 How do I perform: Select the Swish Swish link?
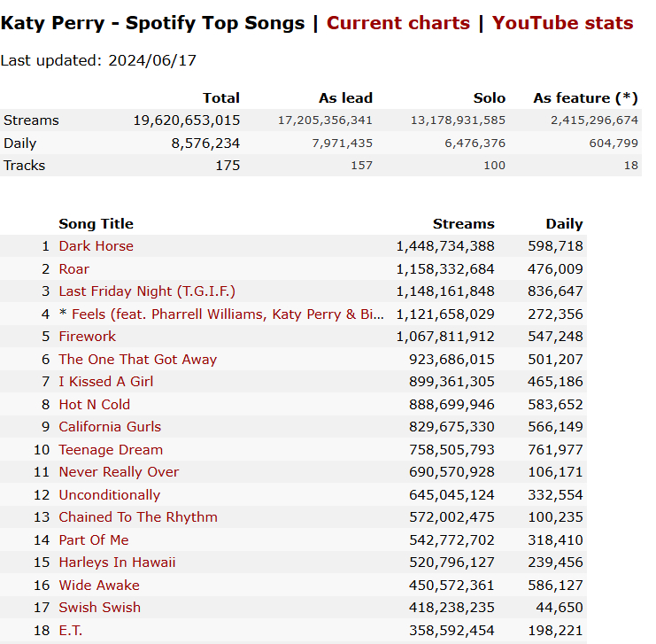[x=99, y=608]
